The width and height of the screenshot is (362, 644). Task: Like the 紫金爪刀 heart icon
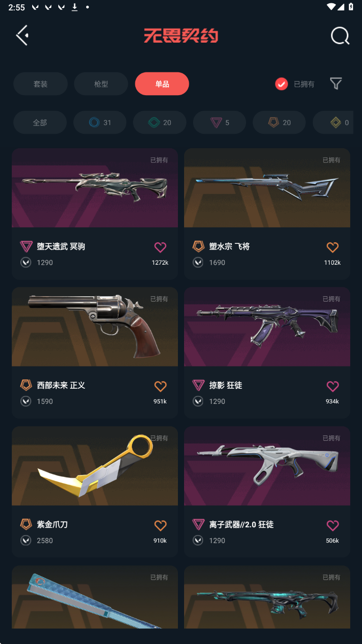(x=160, y=525)
